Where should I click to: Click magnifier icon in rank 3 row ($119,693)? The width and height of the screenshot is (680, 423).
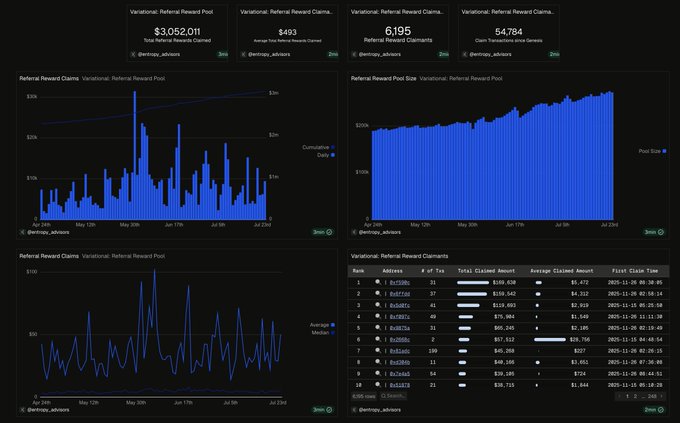click(x=378, y=305)
